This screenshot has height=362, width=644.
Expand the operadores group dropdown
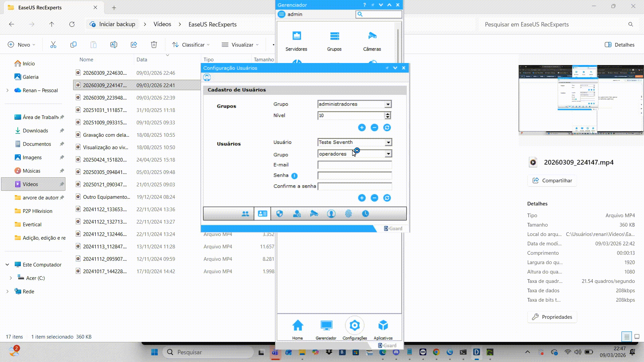388,154
